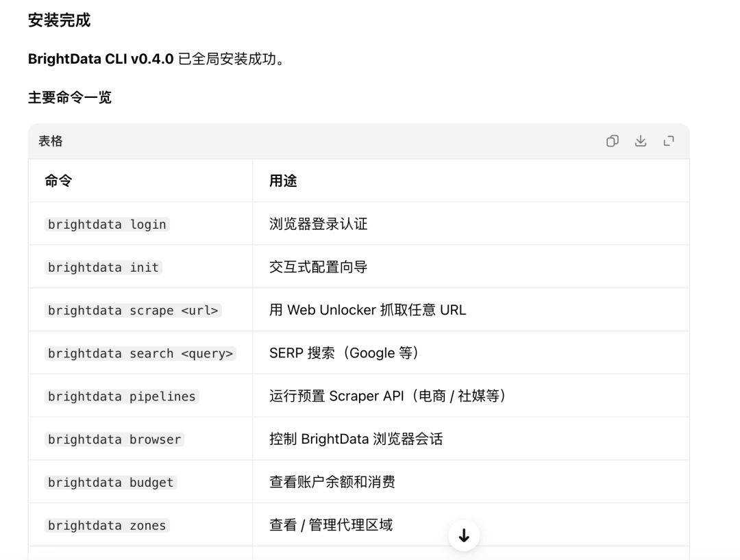The image size is (740, 560).
Task: Jump to bottom with the down arrow button
Action: coord(464,535)
